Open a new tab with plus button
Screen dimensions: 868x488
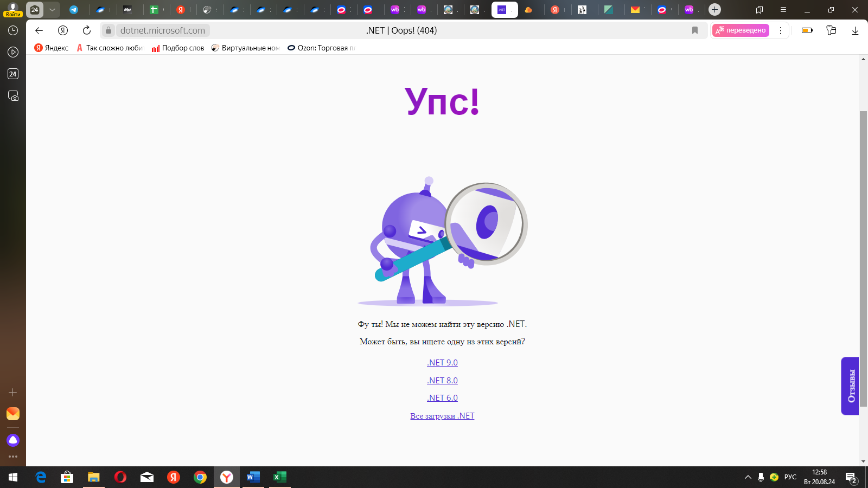point(715,10)
